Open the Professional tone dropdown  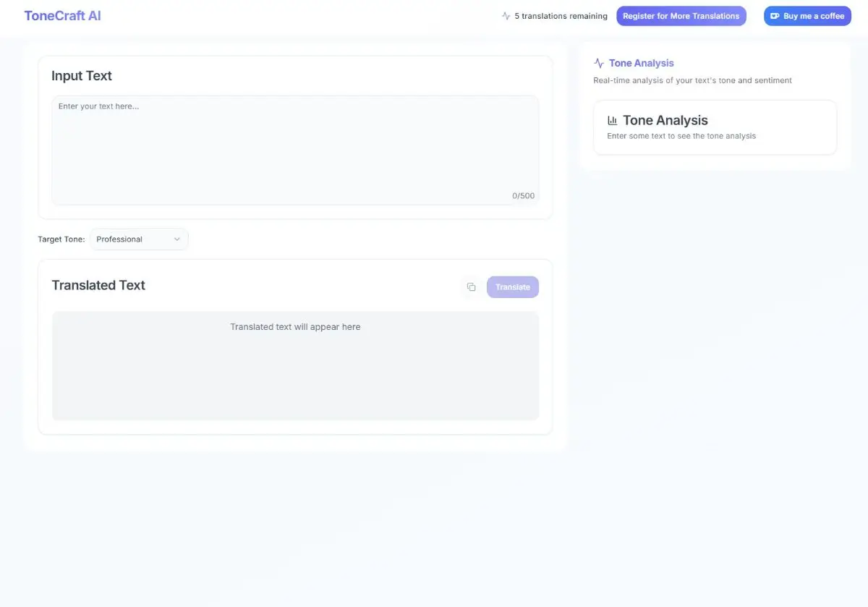pyautogui.click(x=138, y=239)
